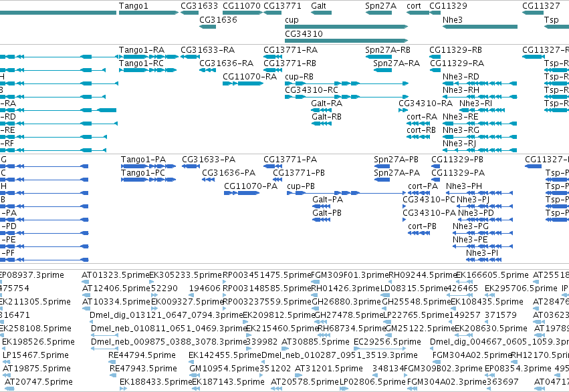Image resolution: width=569 pixels, height=392 pixels.
Task: Select the CG11070-RA transcript
Action: [243, 83]
